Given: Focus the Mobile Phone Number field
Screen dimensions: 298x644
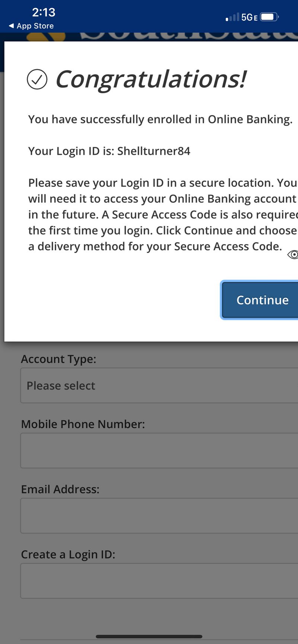Looking at the screenshot, I should [x=159, y=450].
